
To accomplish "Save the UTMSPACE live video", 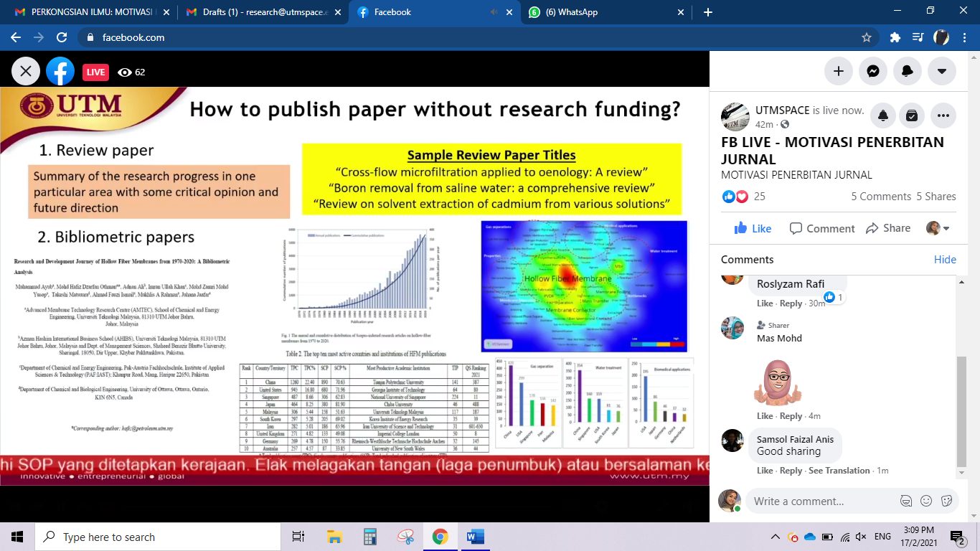I will (912, 115).
